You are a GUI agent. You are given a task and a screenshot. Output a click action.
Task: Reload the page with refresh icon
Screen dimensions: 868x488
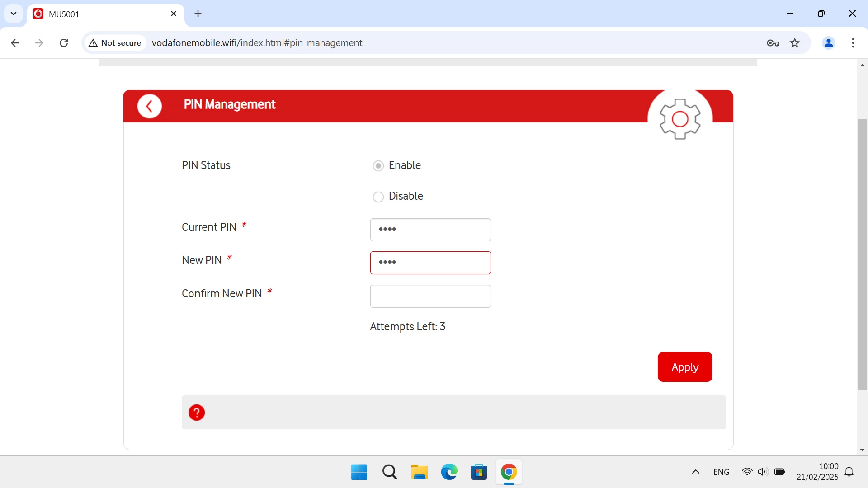[64, 43]
